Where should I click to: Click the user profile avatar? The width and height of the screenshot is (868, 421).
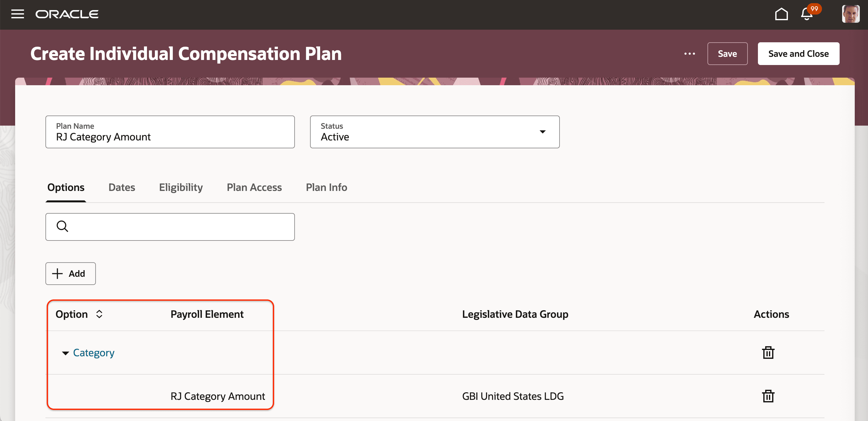(851, 14)
